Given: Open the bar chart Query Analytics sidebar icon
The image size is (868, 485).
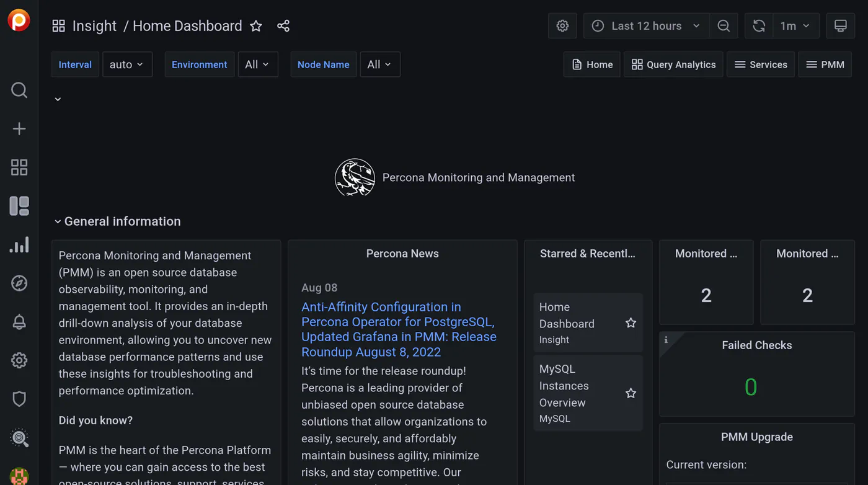Looking at the screenshot, I should pos(19,244).
